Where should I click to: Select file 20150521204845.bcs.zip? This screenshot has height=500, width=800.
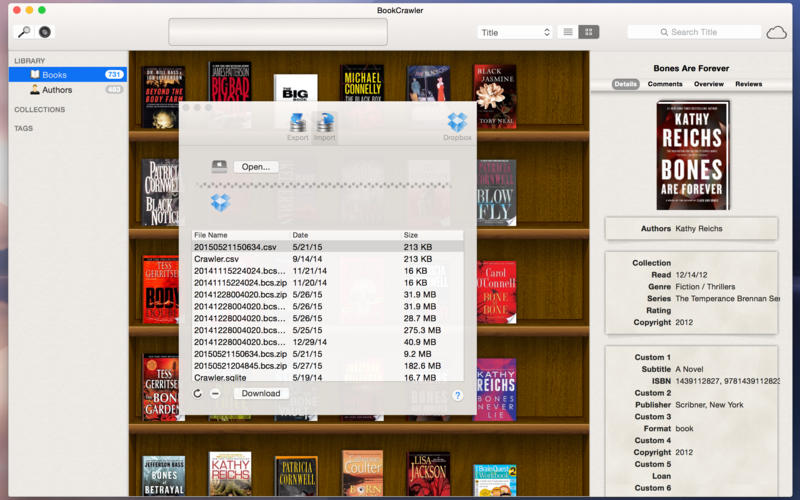(328, 366)
